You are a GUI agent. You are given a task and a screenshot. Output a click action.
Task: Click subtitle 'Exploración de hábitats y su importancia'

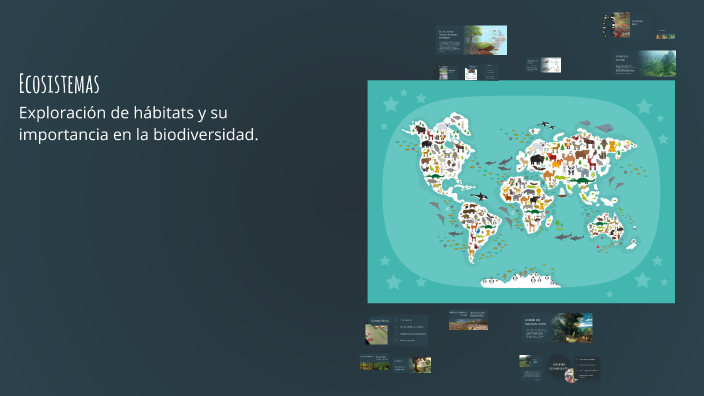point(138,123)
